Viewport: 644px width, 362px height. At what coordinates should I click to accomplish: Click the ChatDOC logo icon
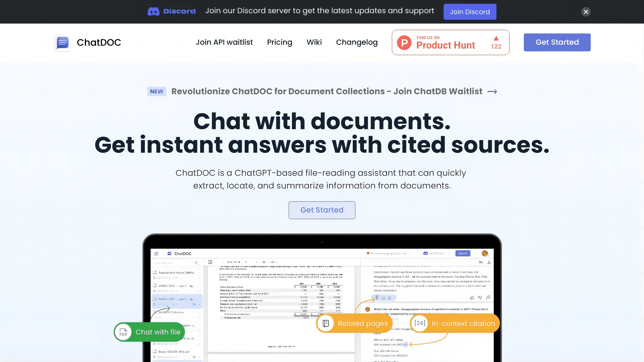coord(62,43)
